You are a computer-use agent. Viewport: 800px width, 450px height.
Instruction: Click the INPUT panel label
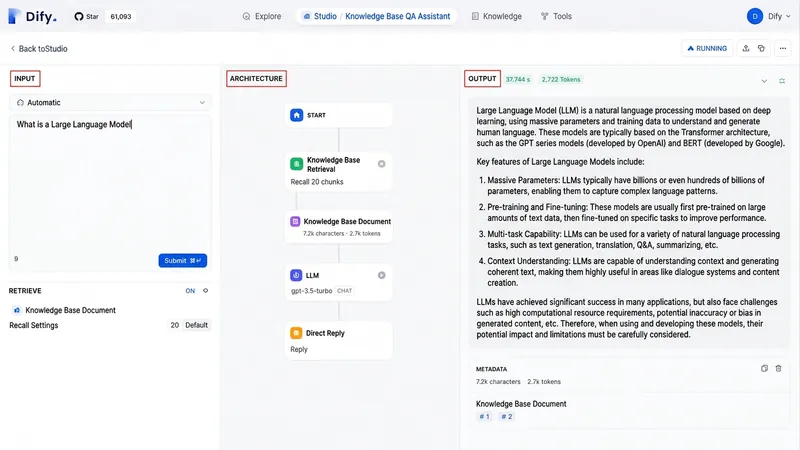pyautogui.click(x=24, y=79)
